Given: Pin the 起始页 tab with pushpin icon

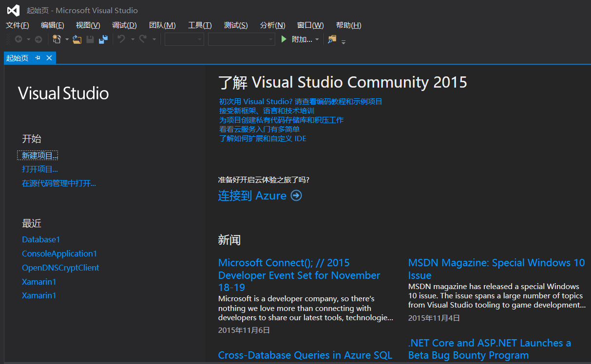Looking at the screenshot, I should [x=38, y=58].
